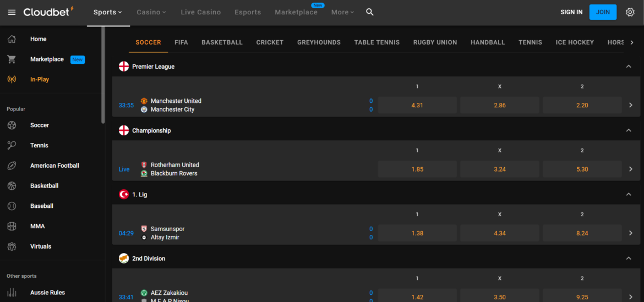
Task: Click the Baseball icon
Action: pyautogui.click(x=12, y=206)
